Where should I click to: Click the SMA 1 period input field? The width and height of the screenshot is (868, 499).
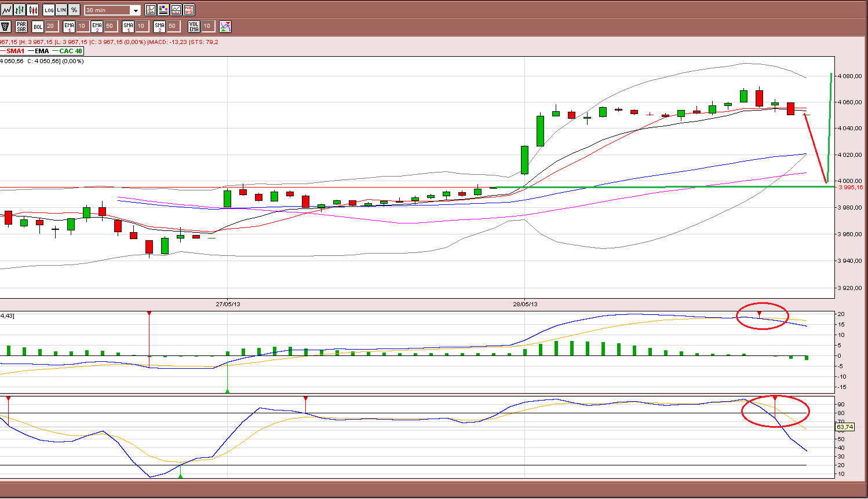[x=142, y=26]
